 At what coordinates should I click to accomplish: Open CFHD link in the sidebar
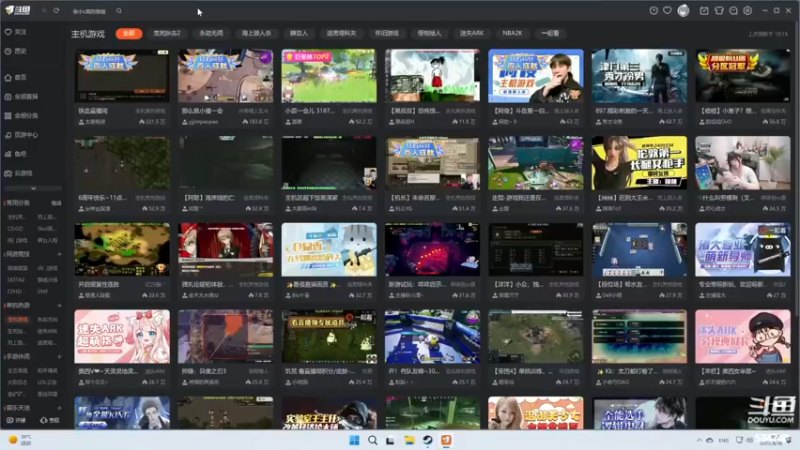(x=15, y=292)
